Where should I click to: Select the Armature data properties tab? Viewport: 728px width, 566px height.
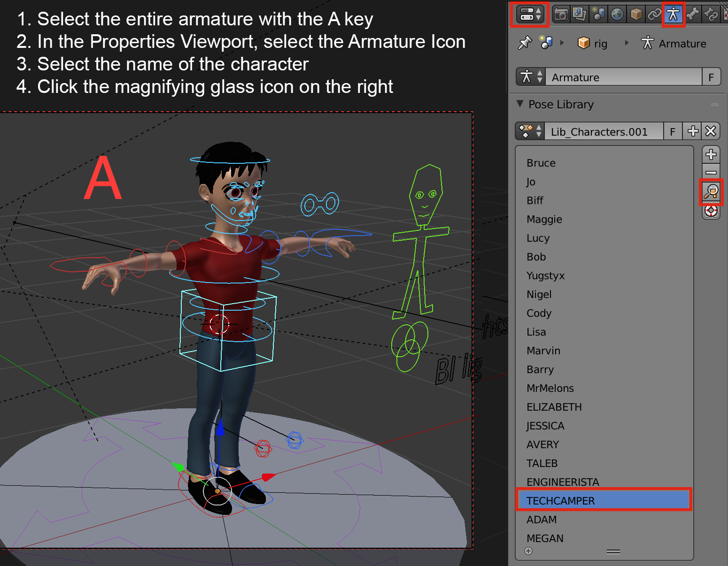(673, 14)
